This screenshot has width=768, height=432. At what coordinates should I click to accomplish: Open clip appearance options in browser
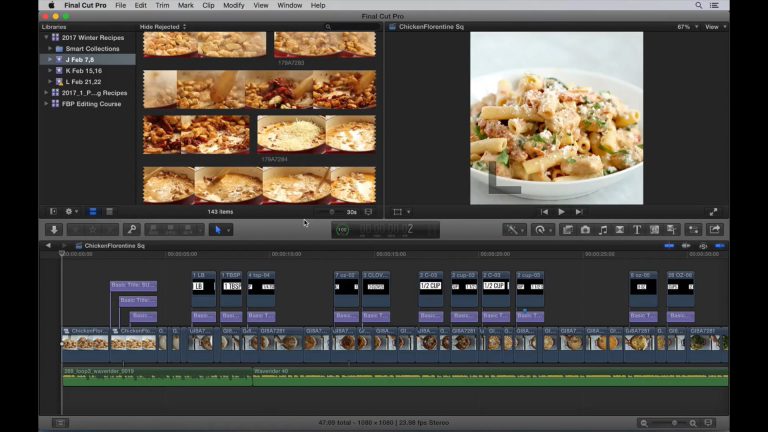368,212
